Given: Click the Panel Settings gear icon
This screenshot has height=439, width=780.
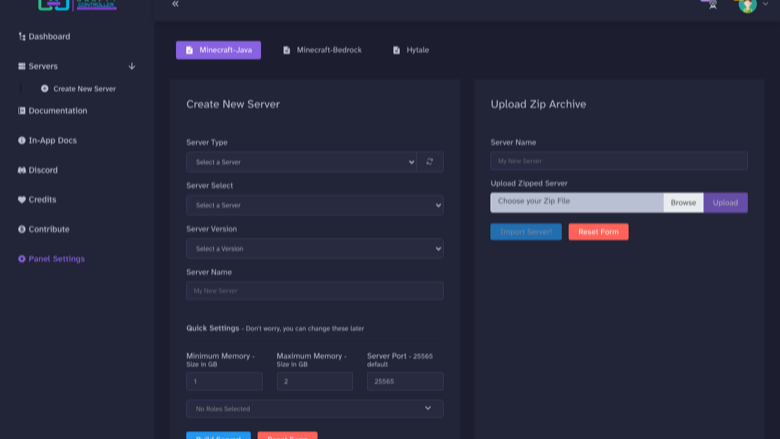Looking at the screenshot, I should [22, 259].
